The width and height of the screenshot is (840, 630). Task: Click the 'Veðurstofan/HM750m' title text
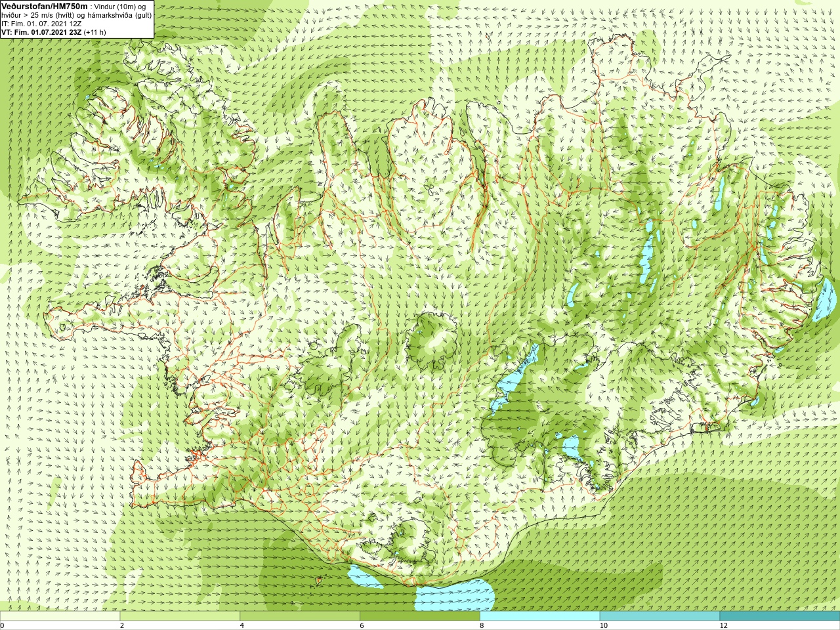[x=45, y=6]
